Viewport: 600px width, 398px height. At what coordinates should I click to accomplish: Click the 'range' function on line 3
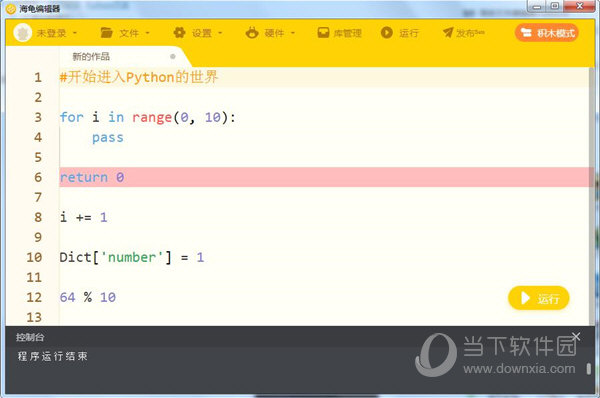click(x=152, y=118)
